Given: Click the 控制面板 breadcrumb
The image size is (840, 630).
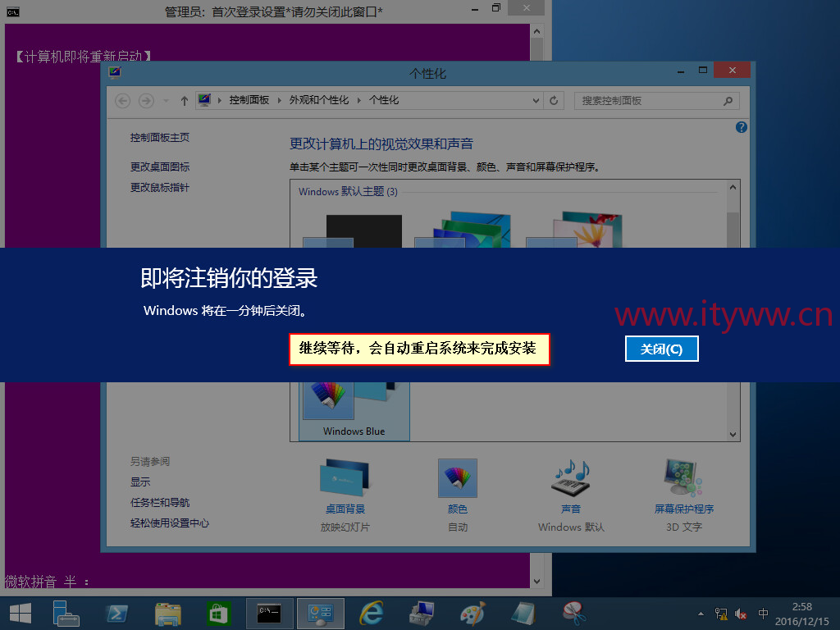Looking at the screenshot, I should [x=249, y=100].
